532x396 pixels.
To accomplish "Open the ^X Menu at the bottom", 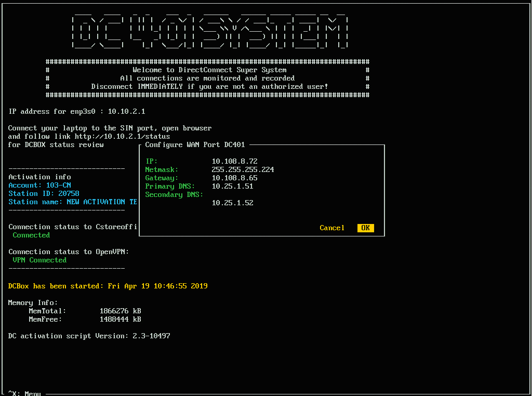I will 24,393.
